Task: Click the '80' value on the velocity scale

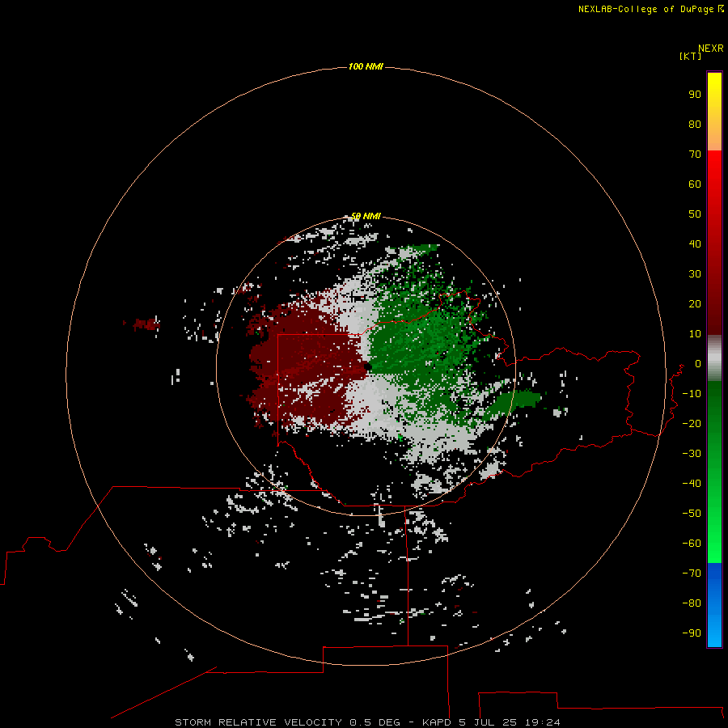Action: 695,125
